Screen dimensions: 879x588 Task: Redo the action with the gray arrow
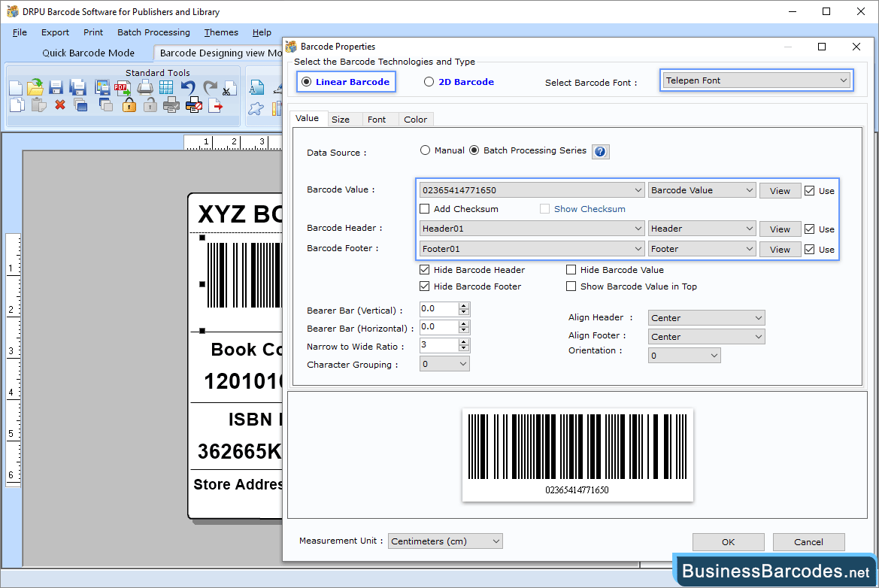click(x=210, y=87)
